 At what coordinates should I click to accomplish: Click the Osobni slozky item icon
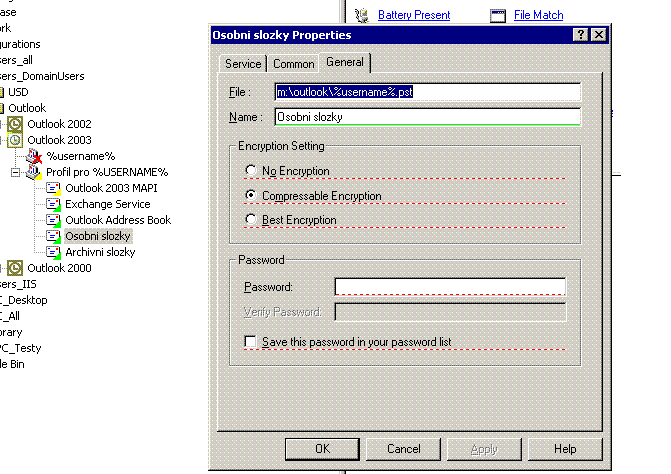53,236
